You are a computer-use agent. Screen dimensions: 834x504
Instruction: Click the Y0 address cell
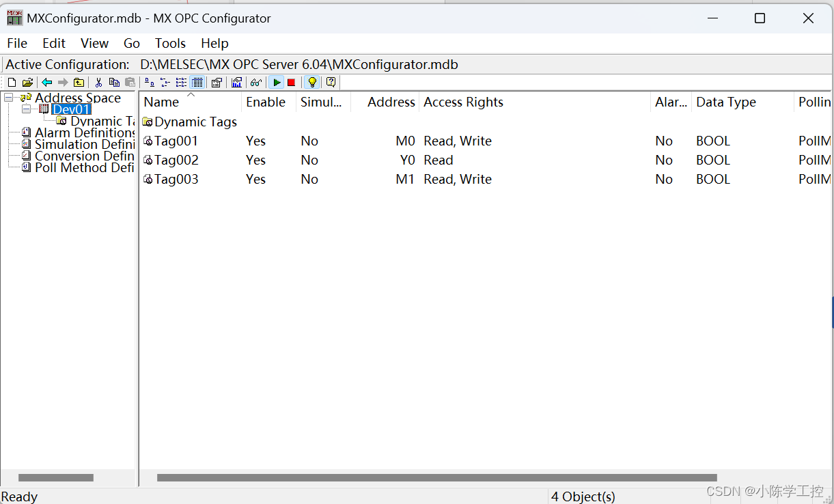(407, 160)
